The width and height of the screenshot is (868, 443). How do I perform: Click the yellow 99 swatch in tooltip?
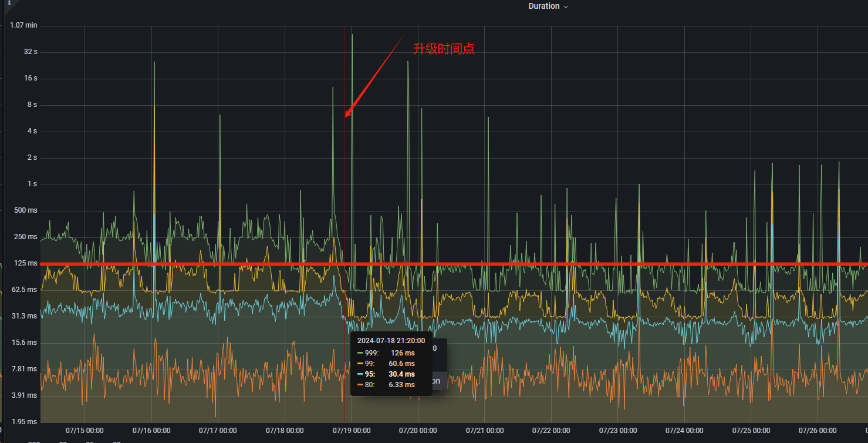pos(360,364)
